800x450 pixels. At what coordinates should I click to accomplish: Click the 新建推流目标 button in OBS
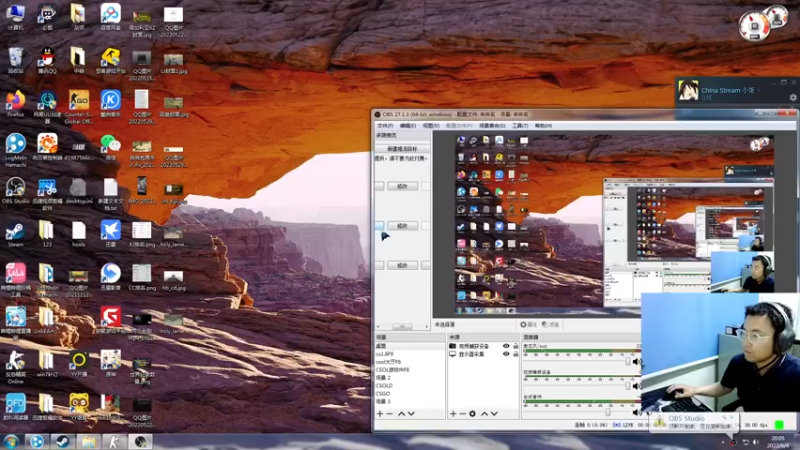point(402,148)
